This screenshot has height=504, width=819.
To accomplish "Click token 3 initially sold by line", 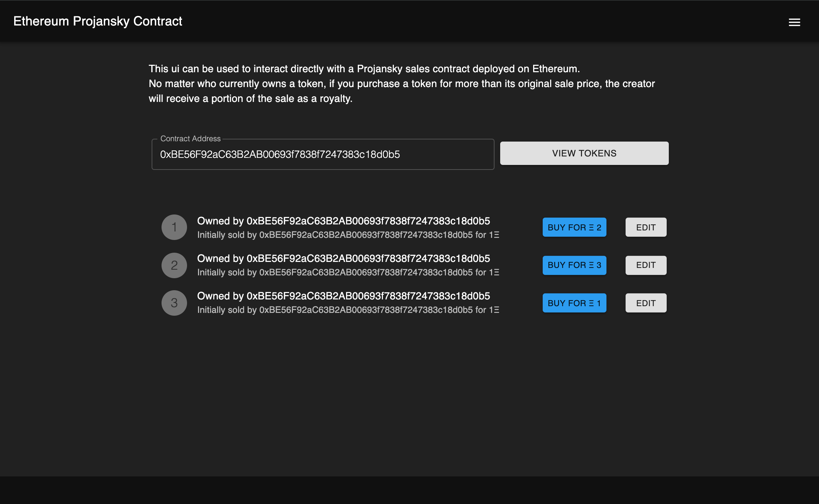I will [x=348, y=310].
